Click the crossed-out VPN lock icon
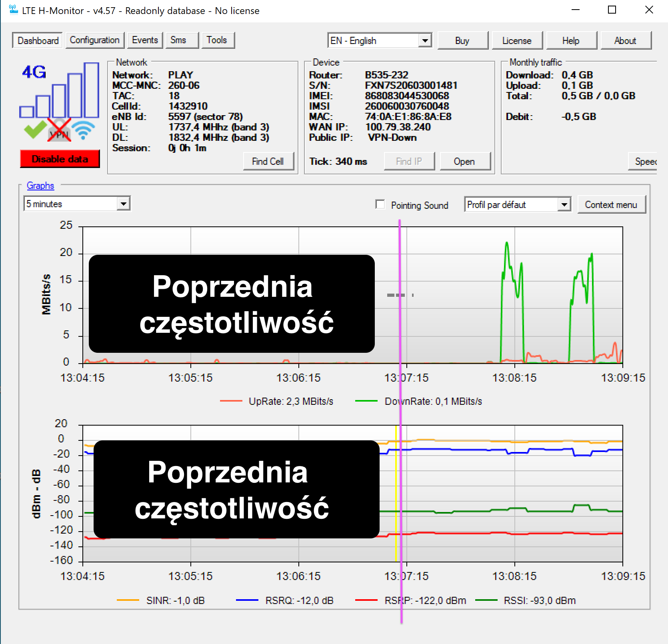Viewport: 668px width, 644px height. (59, 130)
